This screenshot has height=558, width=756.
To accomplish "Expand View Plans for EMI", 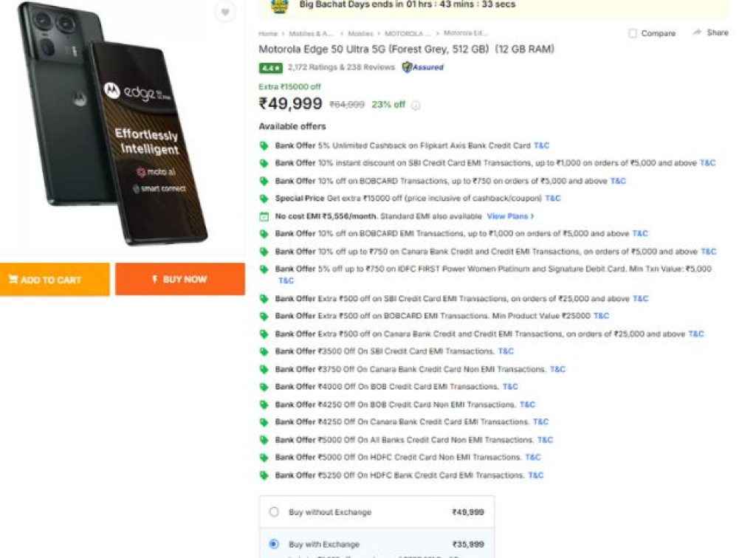I will click(x=510, y=216).
